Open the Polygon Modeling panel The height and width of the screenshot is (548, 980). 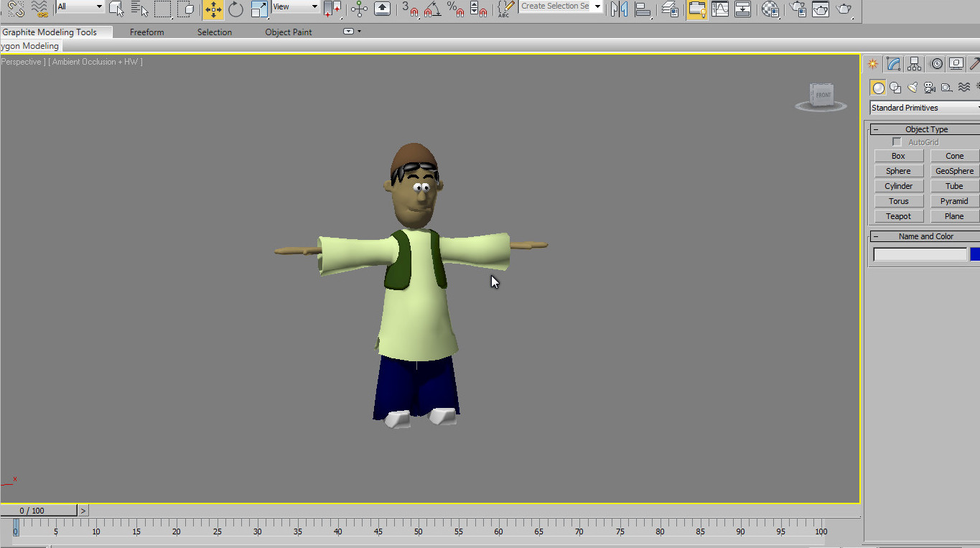(30, 46)
